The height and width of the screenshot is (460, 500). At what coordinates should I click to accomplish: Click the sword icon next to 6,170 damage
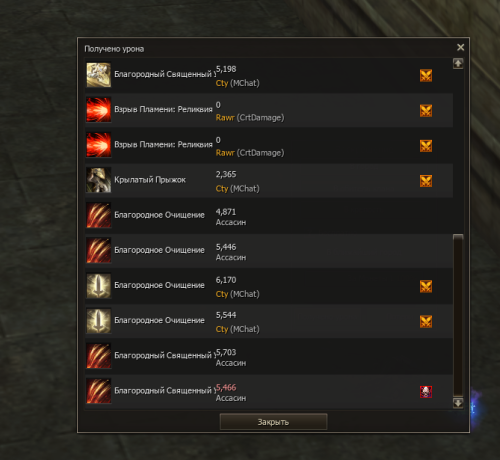(x=99, y=286)
